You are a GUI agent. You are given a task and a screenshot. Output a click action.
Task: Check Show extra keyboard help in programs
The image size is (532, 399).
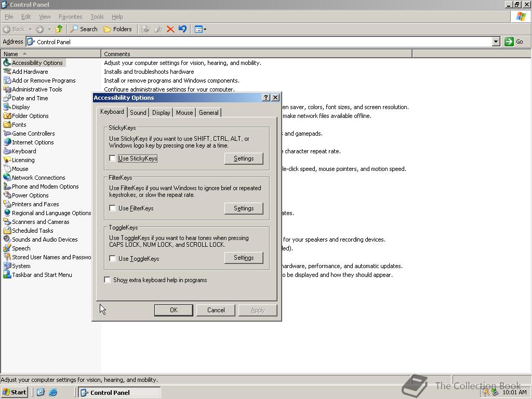pos(107,280)
